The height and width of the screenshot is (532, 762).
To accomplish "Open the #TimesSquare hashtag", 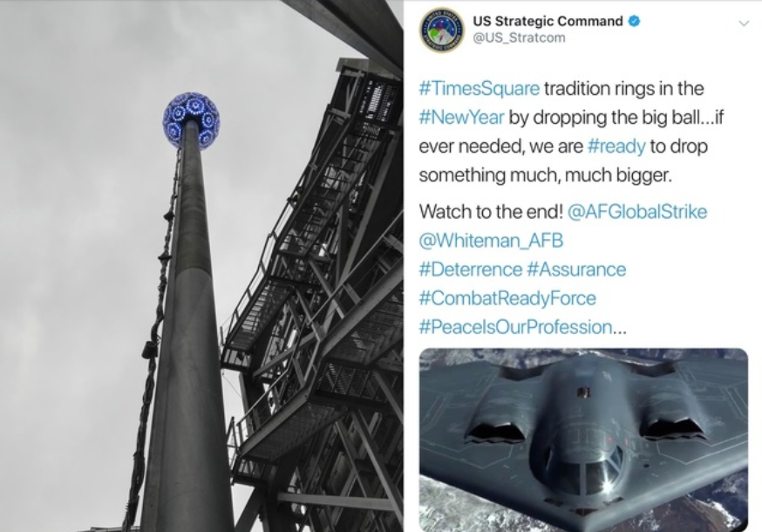I will click(480, 89).
